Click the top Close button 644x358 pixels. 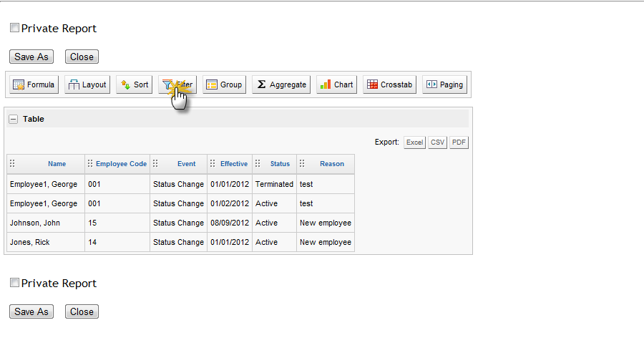tap(82, 57)
